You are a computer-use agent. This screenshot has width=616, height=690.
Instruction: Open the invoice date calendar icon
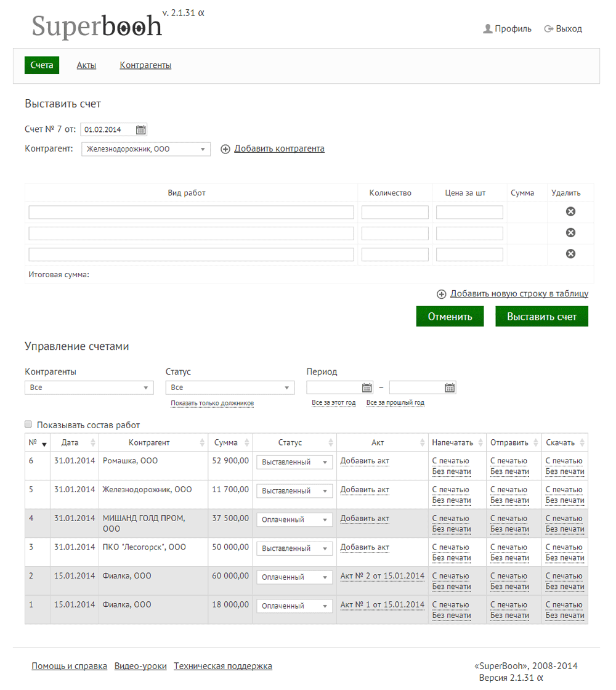[x=140, y=130]
